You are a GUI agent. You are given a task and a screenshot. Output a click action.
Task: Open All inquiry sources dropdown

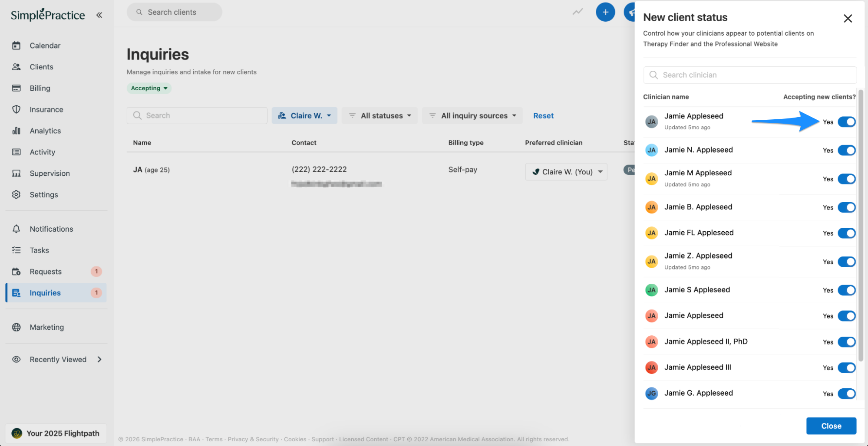(472, 115)
